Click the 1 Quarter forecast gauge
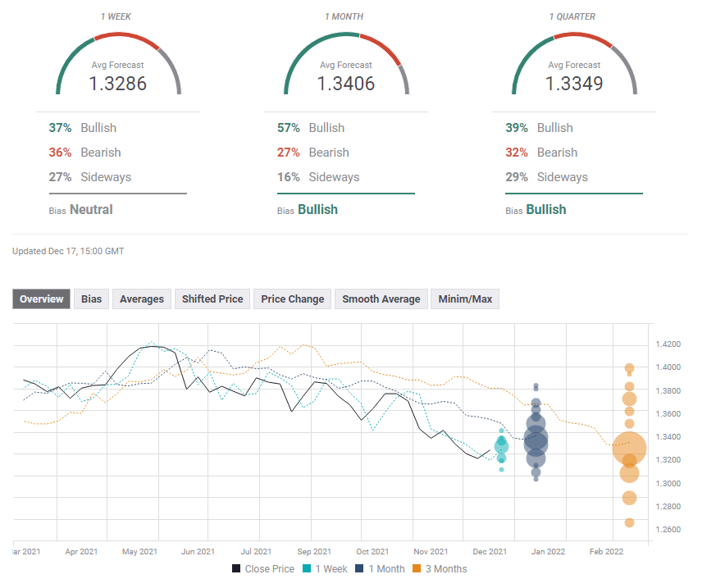716x588 pixels. click(573, 66)
